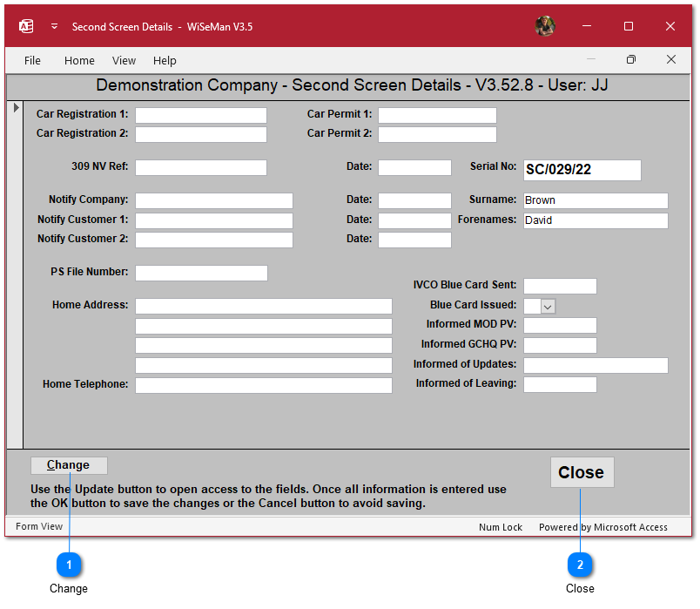
Task: Click the numbered callout 1 marker
Action: (69, 565)
